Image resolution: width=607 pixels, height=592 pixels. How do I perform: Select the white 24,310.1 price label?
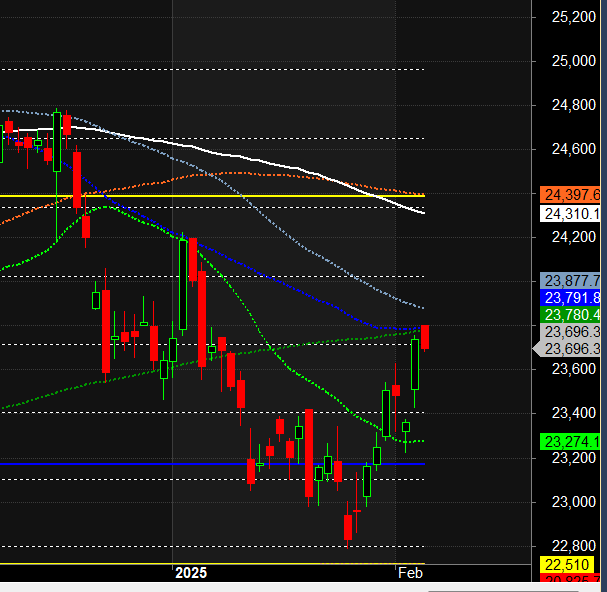[x=570, y=214]
